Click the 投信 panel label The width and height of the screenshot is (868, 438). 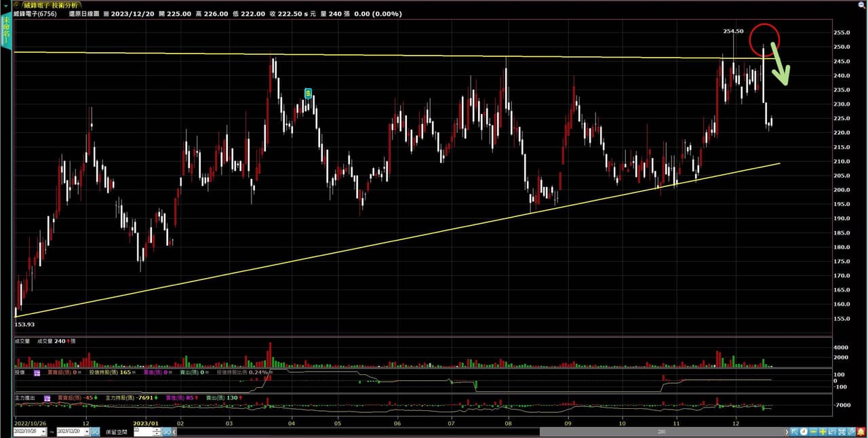point(20,373)
